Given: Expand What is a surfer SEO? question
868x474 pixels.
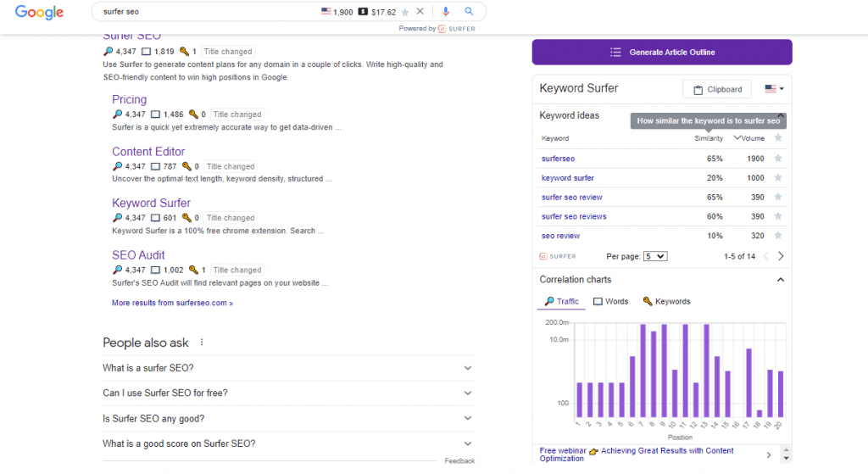Looking at the screenshot, I should (x=288, y=368).
